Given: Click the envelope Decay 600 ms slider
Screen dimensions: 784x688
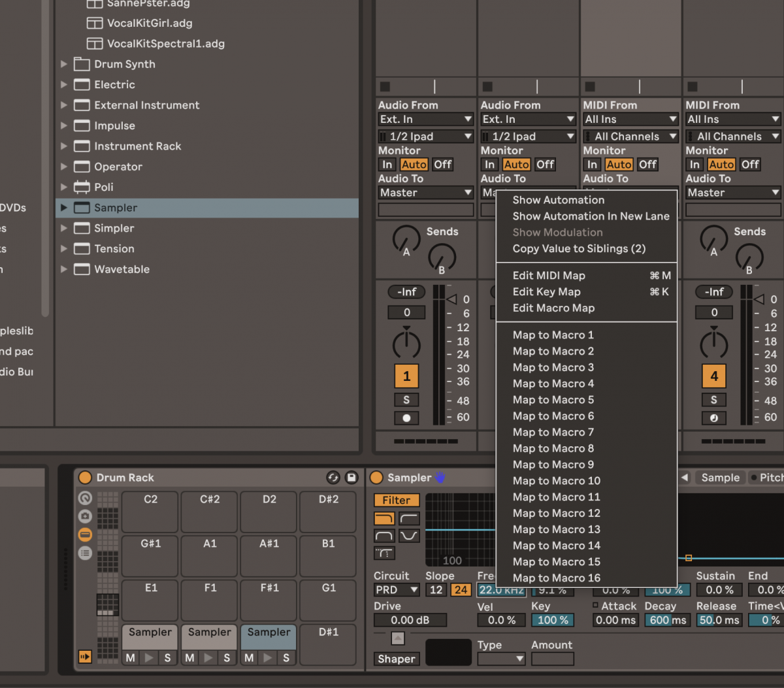Looking at the screenshot, I should coord(667,620).
